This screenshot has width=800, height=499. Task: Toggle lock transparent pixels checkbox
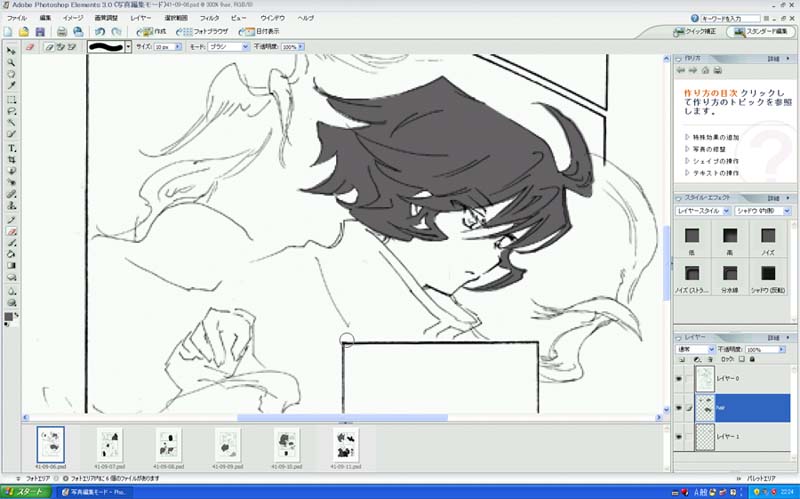tap(741, 360)
